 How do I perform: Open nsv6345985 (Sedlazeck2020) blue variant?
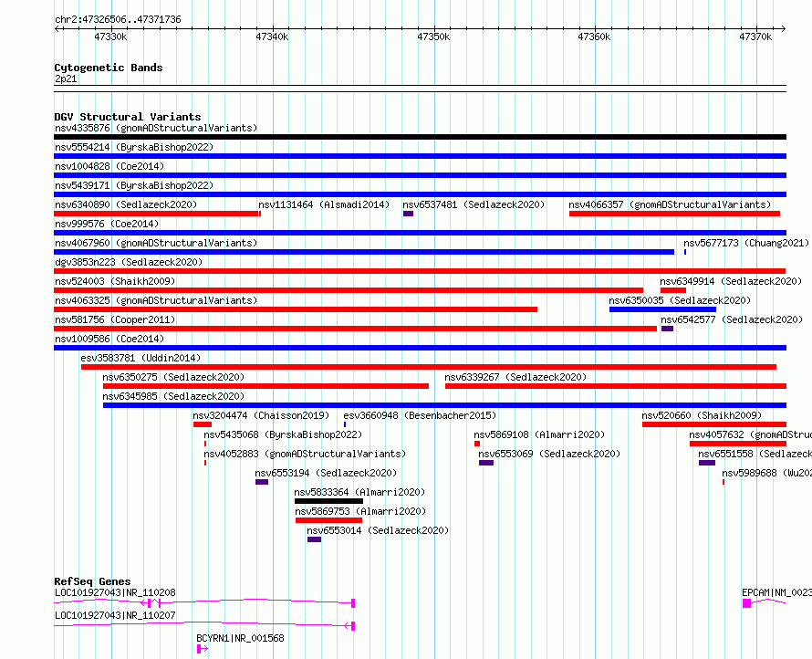[x=444, y=405]
